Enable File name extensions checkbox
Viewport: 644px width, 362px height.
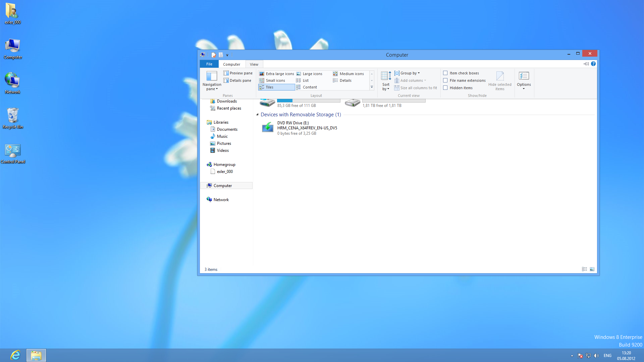click(x=445, y=80)
